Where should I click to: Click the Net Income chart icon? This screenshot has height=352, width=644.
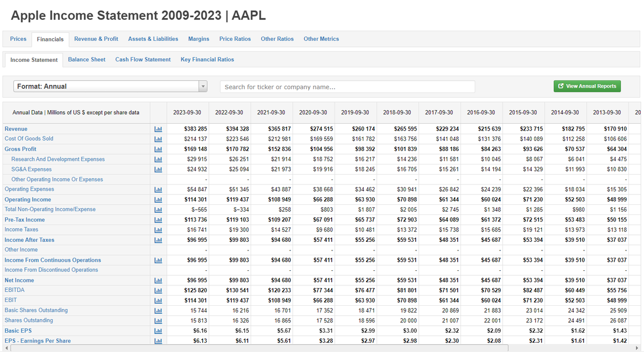pyautogui.click(x=158, y=281)
